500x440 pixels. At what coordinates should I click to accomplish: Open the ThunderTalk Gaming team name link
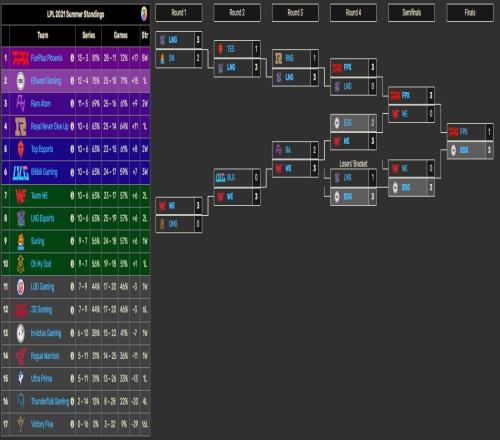(50, 401)
